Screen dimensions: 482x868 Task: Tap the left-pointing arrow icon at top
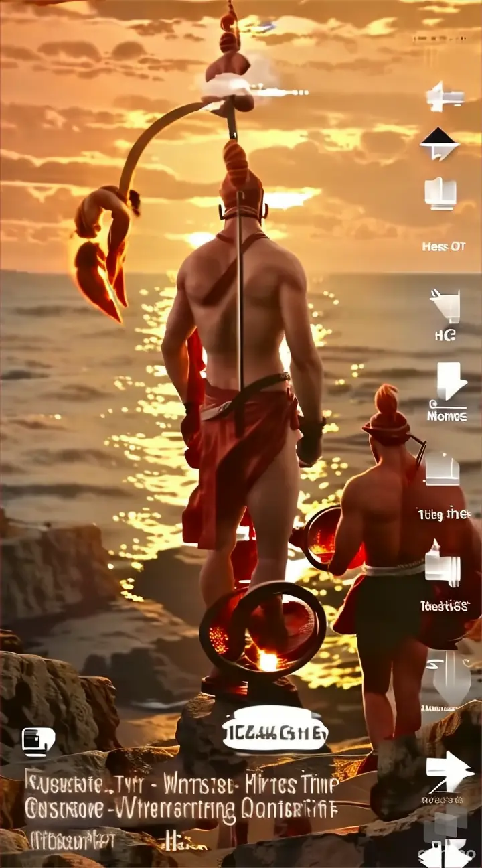[x=445, y=98]
